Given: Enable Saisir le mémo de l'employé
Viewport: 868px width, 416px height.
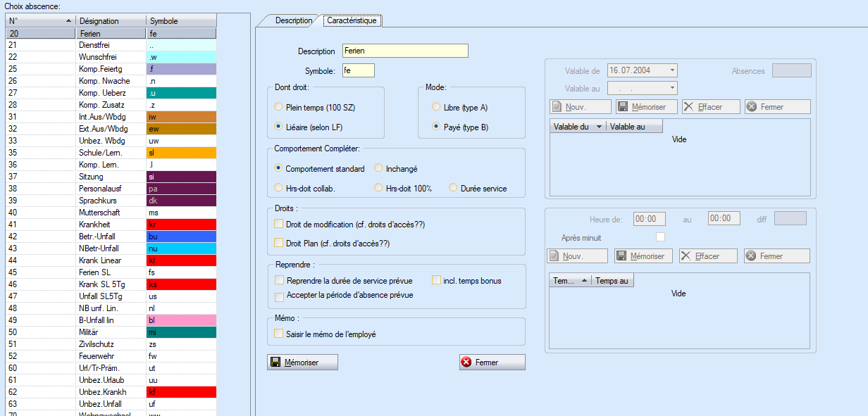Looking at the screenshot, I should 278,334.
